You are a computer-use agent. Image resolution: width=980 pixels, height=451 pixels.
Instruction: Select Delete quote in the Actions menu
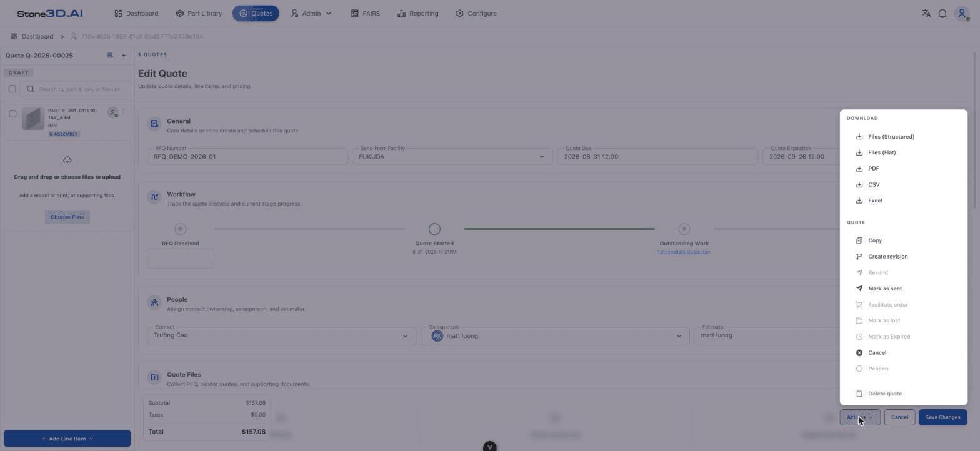pyautogui.click(x=903, y=394)
